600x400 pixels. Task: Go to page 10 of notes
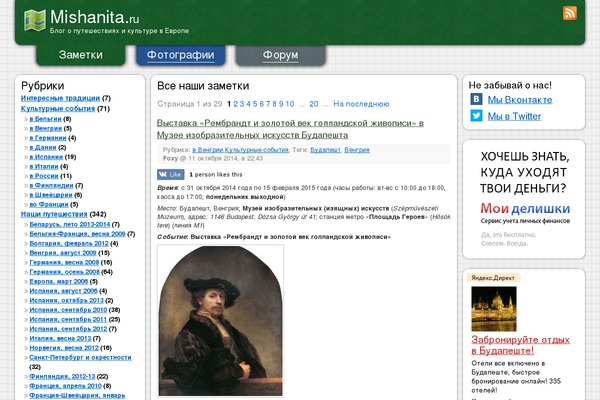pyautogui.click(x=290, y=104)
